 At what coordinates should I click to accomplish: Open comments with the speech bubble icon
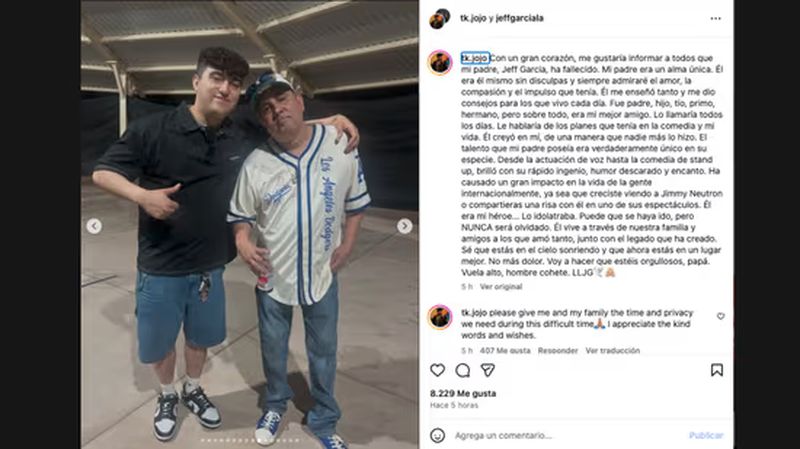[462, 370]
